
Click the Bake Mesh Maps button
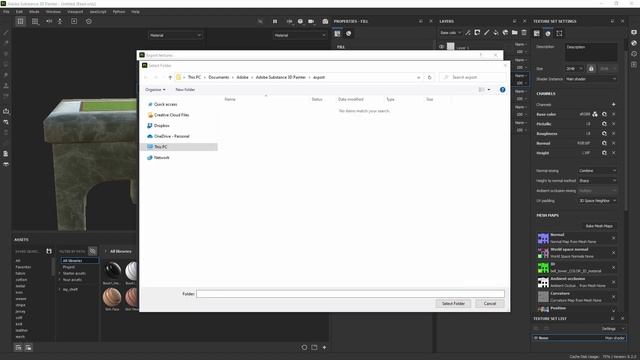pos(599,226)
